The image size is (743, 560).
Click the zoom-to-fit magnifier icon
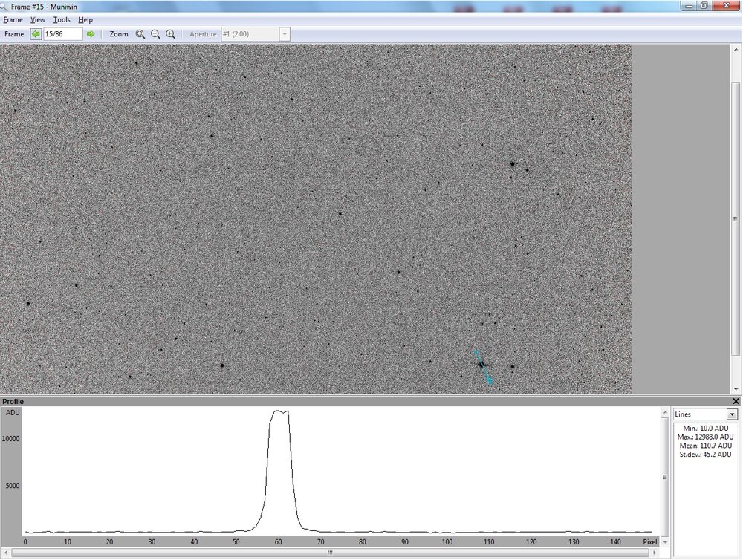click(140, 34)
